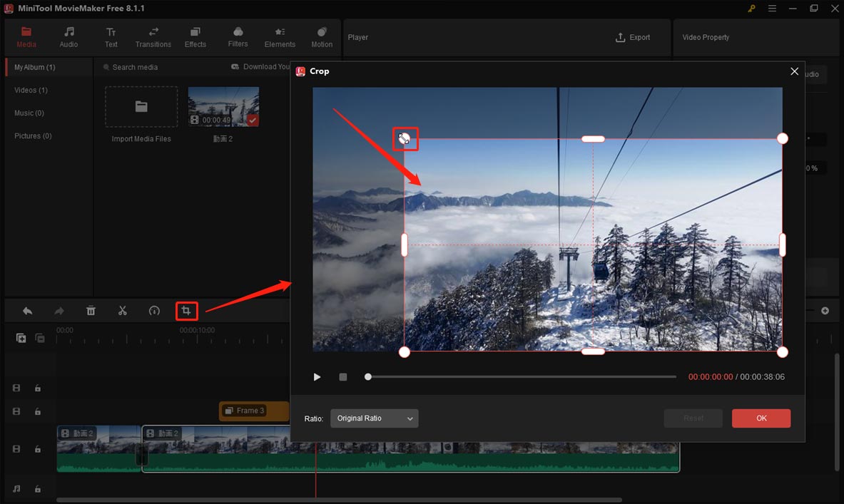
Task: Close the Crop dialog
Action: tap(794, 71)
